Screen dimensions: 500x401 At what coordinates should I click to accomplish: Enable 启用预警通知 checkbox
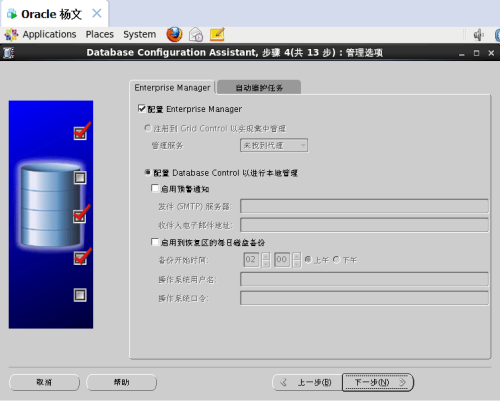pos(155,188)
